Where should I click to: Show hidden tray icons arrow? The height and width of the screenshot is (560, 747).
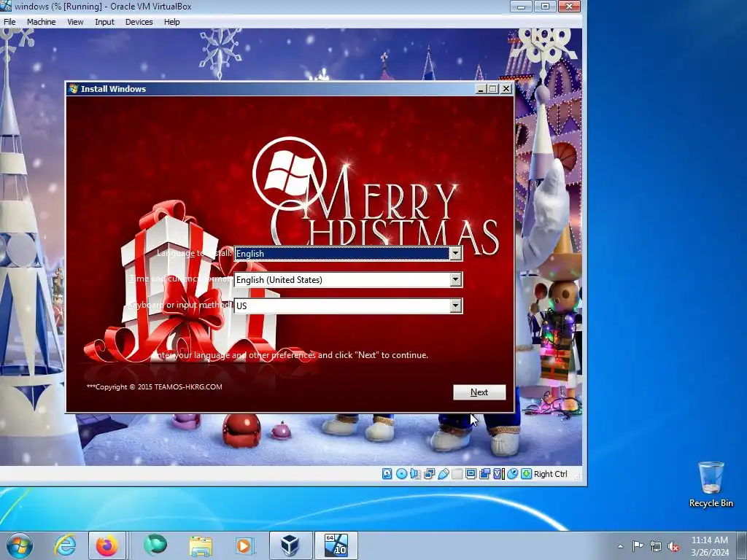point(620,546)
